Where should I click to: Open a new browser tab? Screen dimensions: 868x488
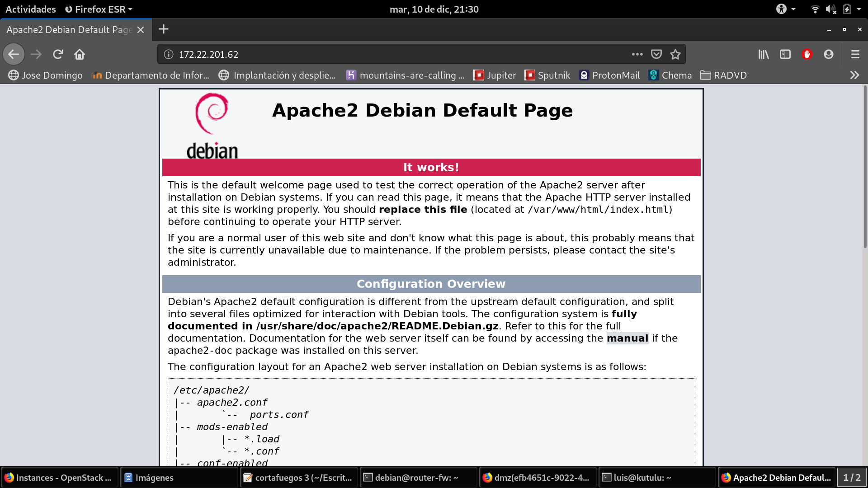[164, 29]
